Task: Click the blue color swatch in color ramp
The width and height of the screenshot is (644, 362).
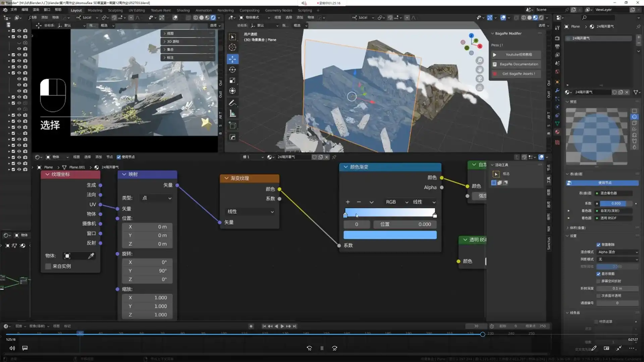Action: click(390, 235)
